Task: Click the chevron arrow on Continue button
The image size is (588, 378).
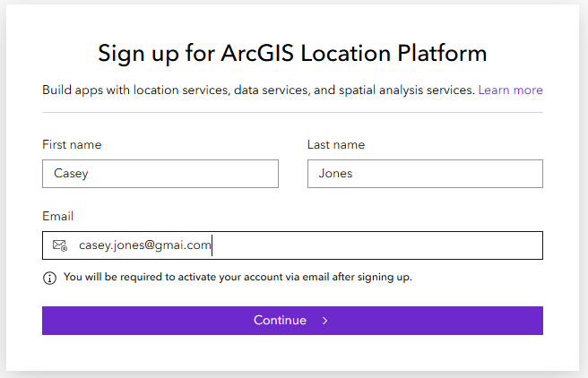Action: click(x=324, y=321)
